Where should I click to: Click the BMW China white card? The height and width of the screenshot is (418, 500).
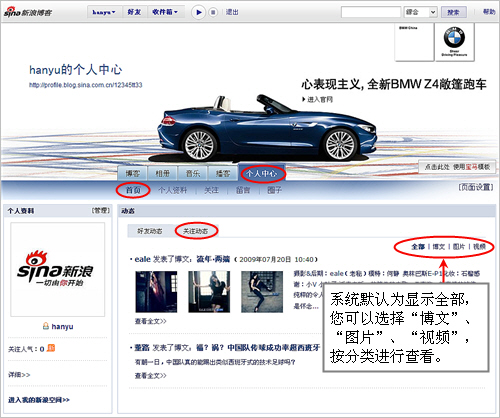tap(414, 42)
